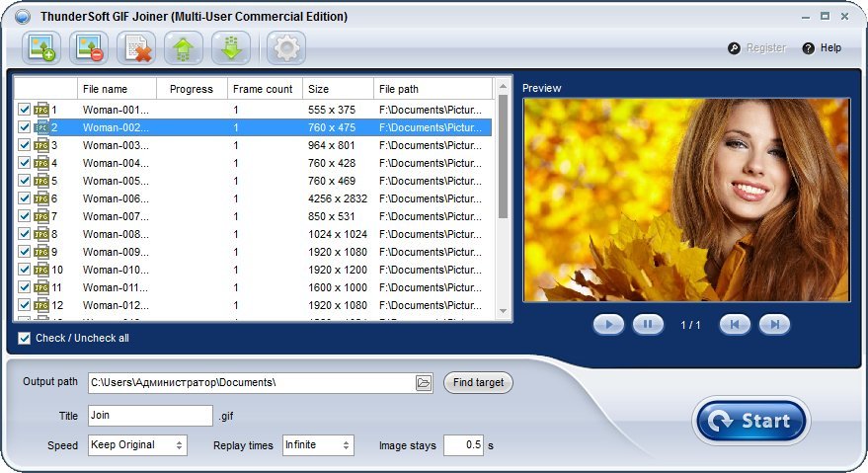Viewport: 868px width, 473px height.
Task: Click the size cell 4256 x 2832
Action: tap(338, 198)
